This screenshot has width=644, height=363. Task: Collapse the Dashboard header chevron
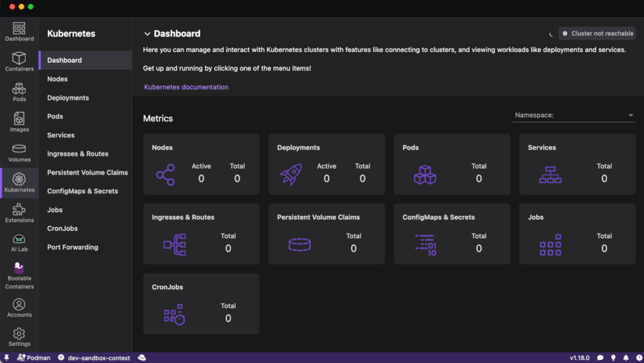147,34
